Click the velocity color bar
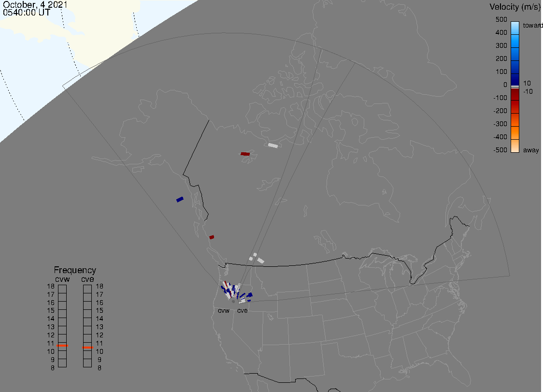Image resolution: width=543 pixels, height=392 pixels. coord(515,87)
